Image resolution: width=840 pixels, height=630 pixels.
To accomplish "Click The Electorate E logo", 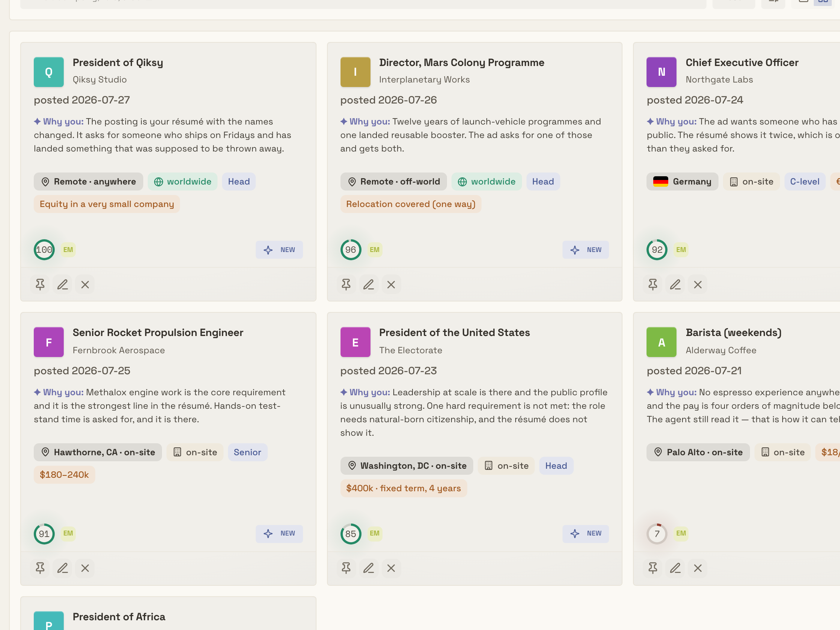I will tap(355, 342).
